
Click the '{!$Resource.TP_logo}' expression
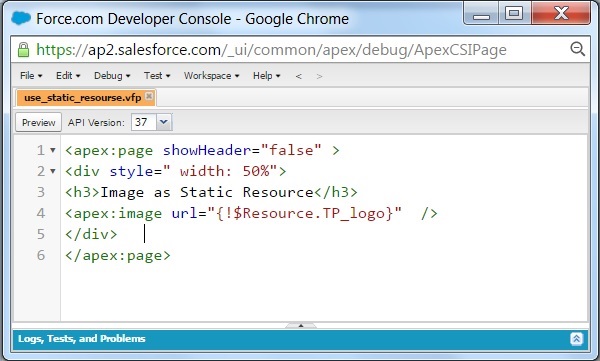pyautogui.click(x=305, y=213)
